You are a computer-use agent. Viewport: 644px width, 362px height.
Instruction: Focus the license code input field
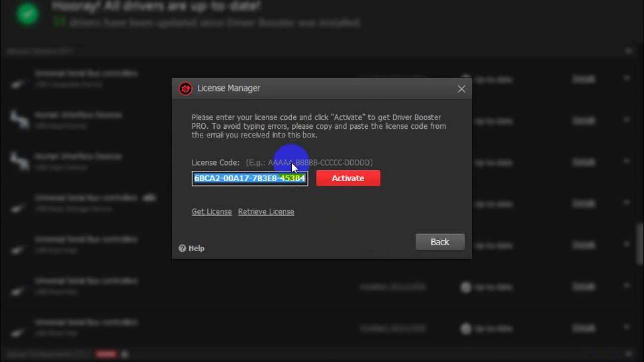[250, 178]
